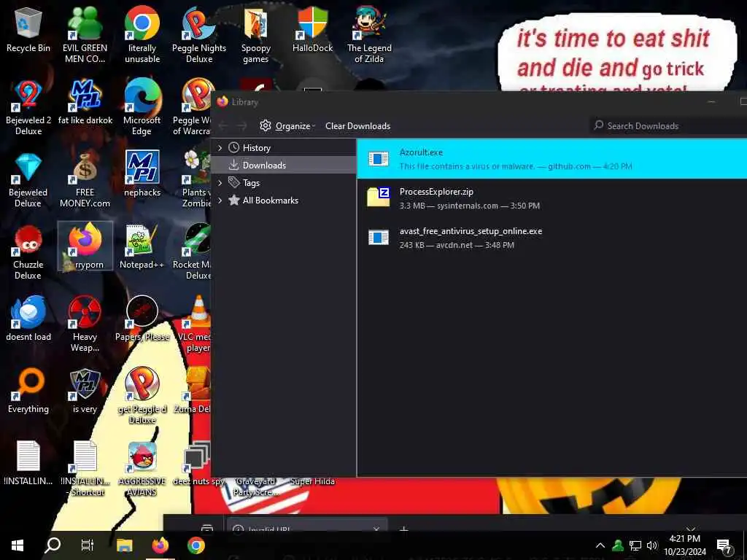Select the !INSTALLIN... - Shortcut icon

[x=85, y=469]
